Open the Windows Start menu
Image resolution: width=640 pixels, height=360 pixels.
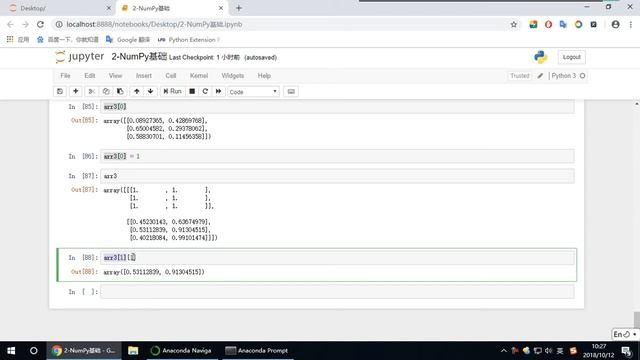11,351
